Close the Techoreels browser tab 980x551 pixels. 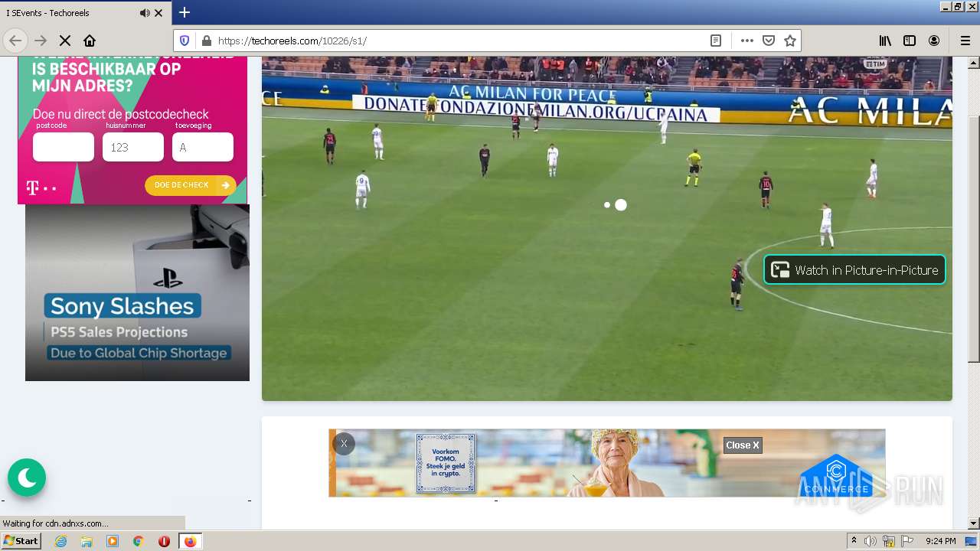click(158, 13)
